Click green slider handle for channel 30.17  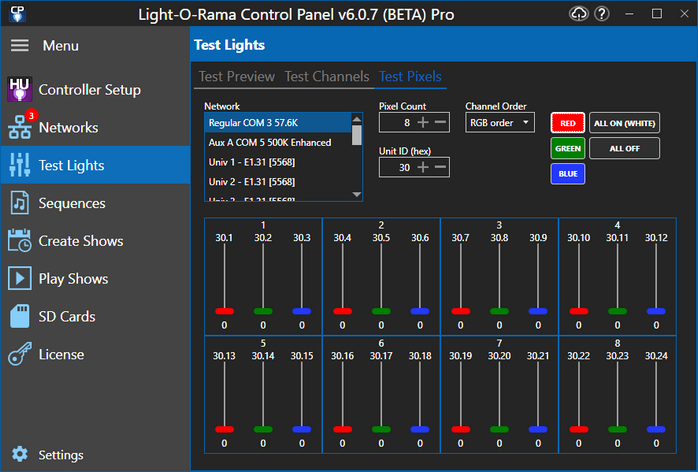tap(381, 429)
